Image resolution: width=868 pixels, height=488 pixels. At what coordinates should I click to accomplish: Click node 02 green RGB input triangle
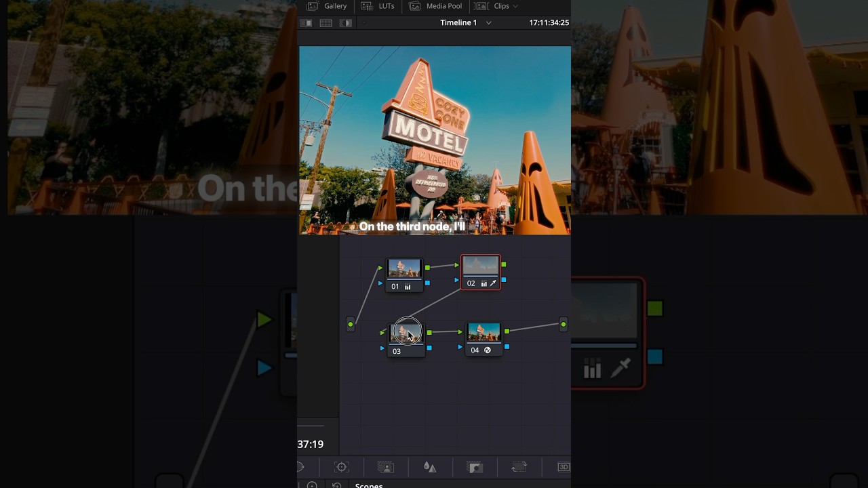[457, 265]
